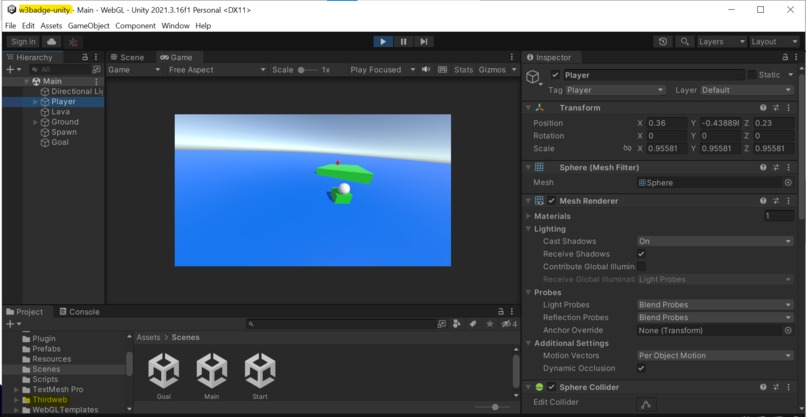Screen dimensions: 806x417
Task: Open the Play Focused dropdown
Action: pyautogui.click(x=382, y=69)
